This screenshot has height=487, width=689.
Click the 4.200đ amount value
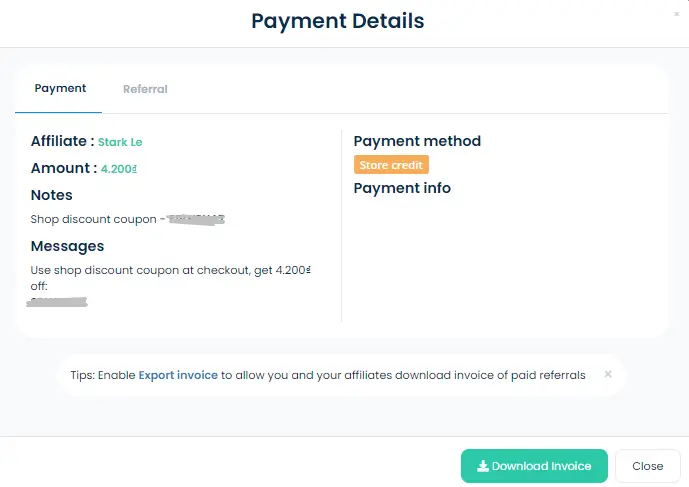pos(119,169)
